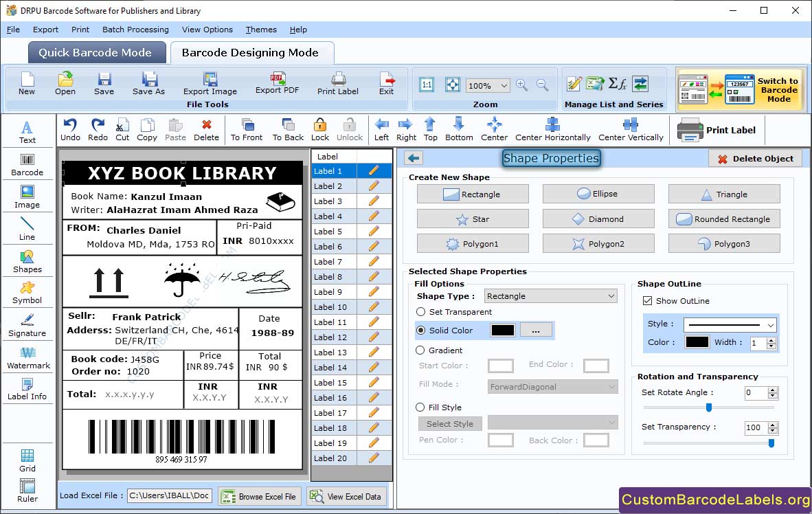Create a new Ellipse shape

click(x=598, y=194)
